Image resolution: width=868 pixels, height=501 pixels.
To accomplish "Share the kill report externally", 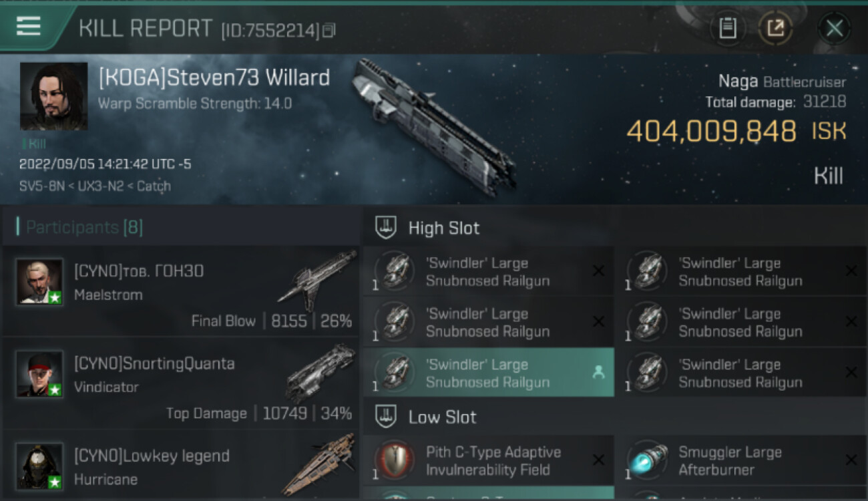I will pos(775,28).
